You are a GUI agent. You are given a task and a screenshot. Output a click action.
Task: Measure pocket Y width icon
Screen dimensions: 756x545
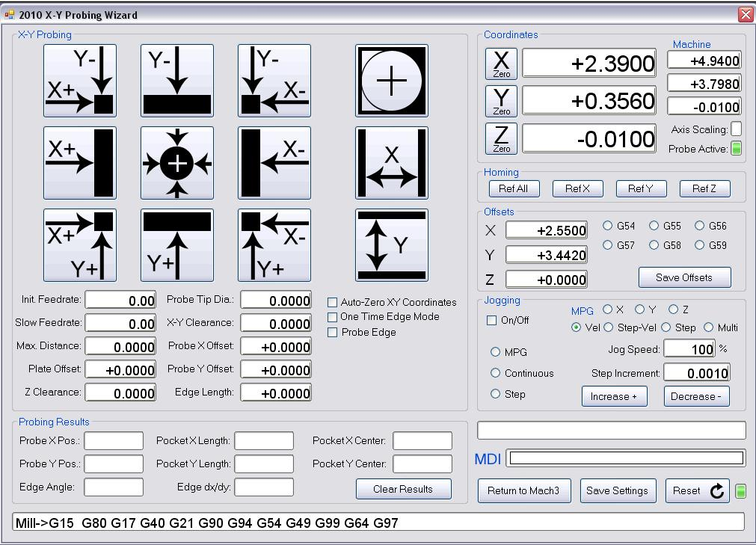392,245
